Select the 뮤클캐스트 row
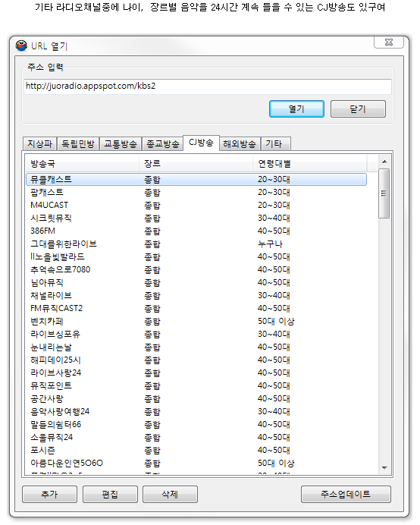Image resolution: width=420 pixels, height=525 pixels. [x=196, y=180]
